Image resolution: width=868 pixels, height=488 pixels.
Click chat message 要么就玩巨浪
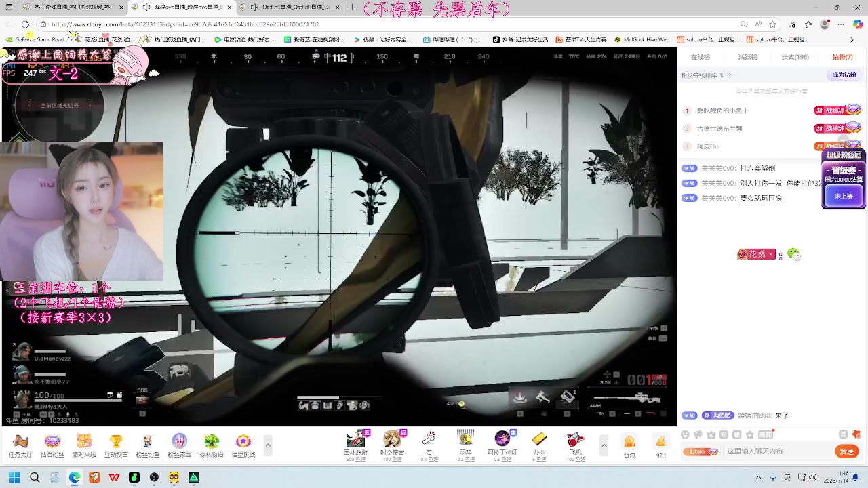[x=760, y=198]
